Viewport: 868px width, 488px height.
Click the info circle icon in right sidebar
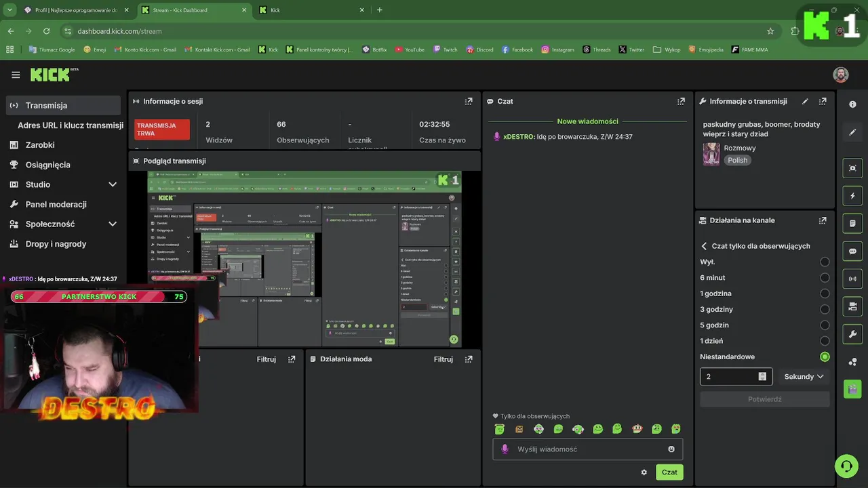(x=852, y=104)
